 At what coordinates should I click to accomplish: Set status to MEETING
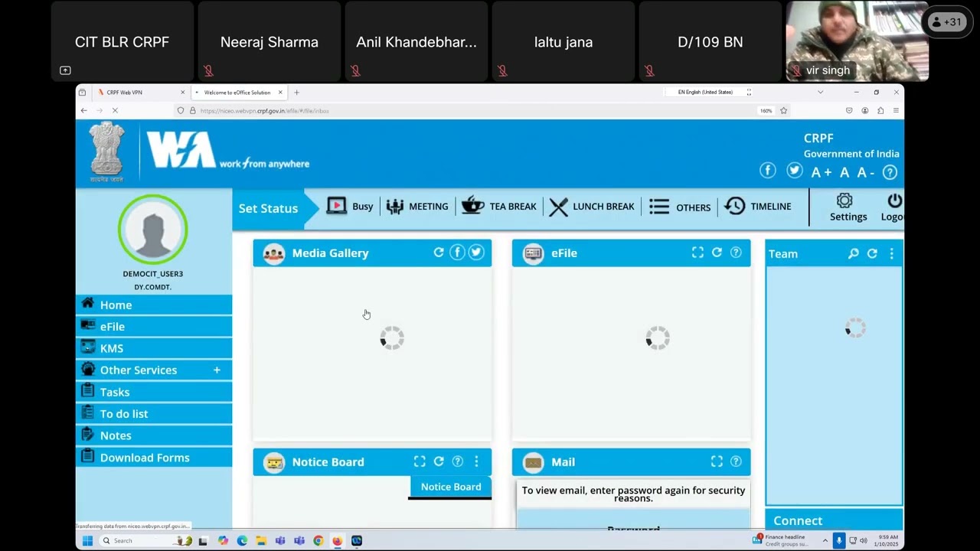click(x=417, y=207)
